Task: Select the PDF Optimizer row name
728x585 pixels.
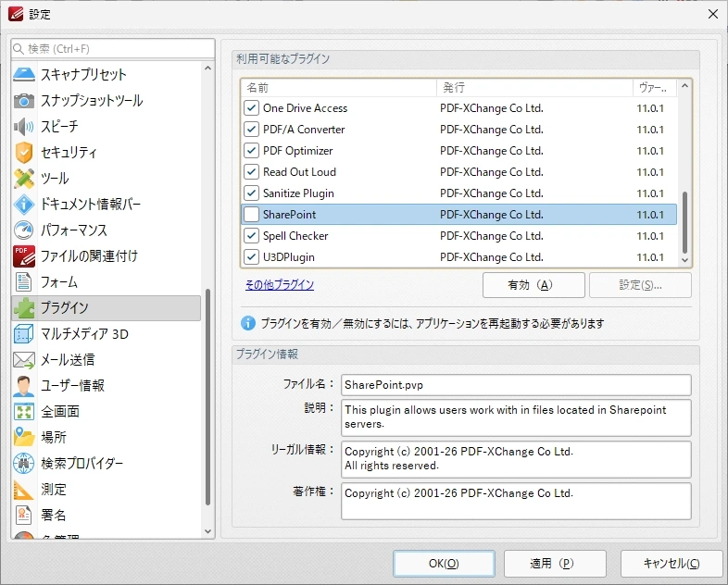Action: tap(297, 150)
